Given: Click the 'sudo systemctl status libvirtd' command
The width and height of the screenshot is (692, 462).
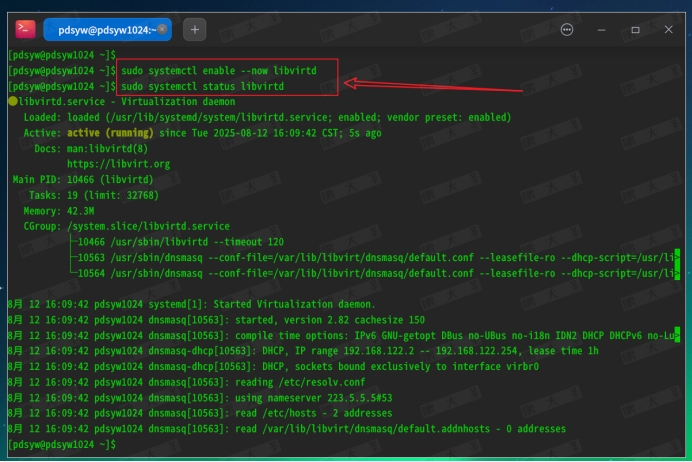Looking at the screenshot, I should coord(202,87).
